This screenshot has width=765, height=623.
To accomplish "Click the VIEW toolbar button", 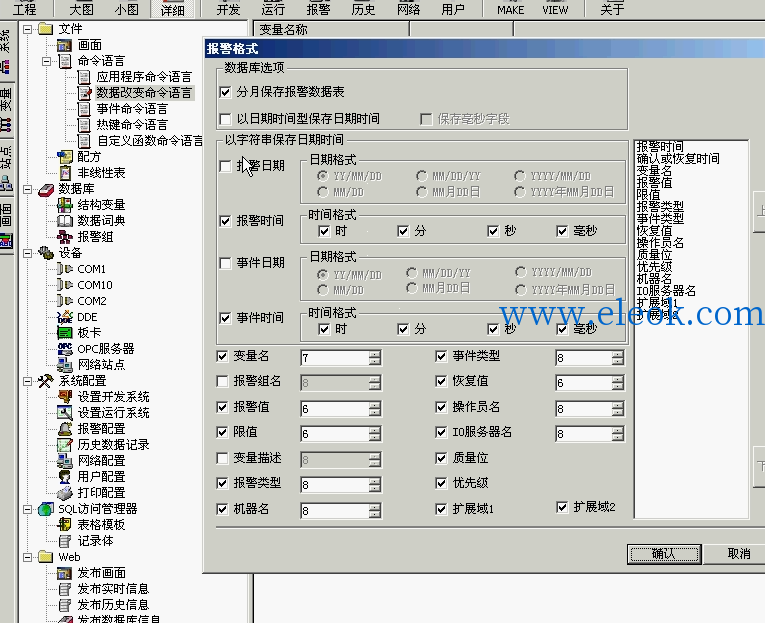I will pos(555,9).
